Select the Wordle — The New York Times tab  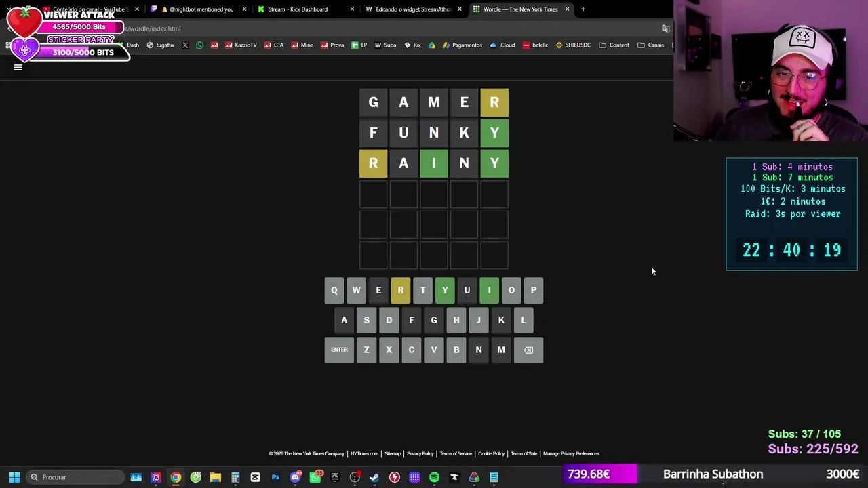(520, 9)
